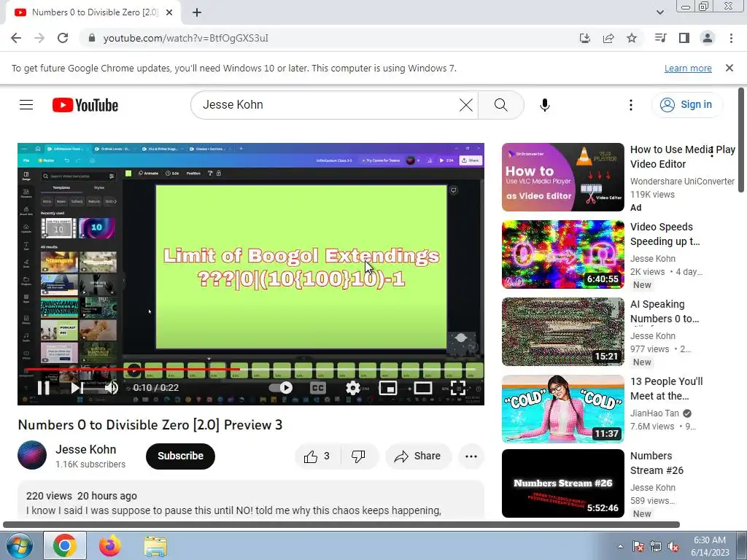This screenshot has width=747, height=560.
Task: Share this video
Action: (x=418, y=456)
